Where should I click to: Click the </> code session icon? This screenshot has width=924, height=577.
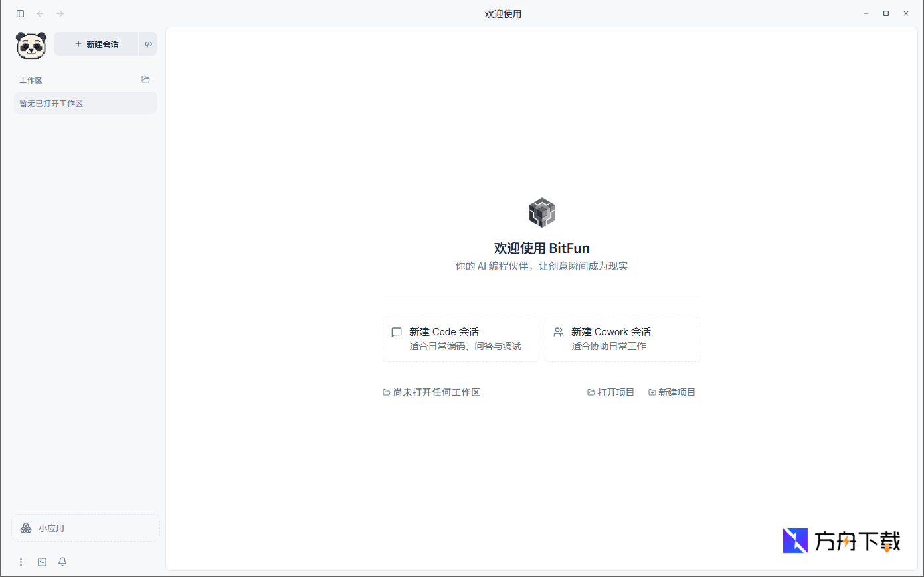pyautogui.click(x=147, y=44)
